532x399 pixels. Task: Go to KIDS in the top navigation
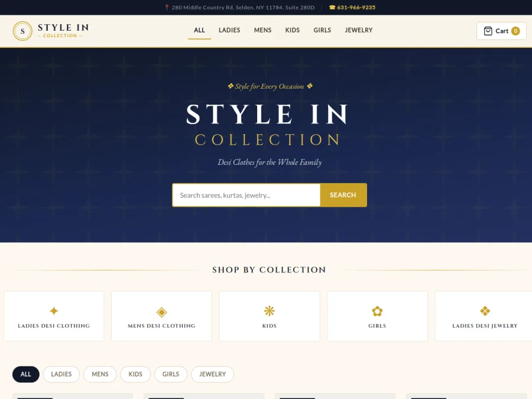pos(293,30)
